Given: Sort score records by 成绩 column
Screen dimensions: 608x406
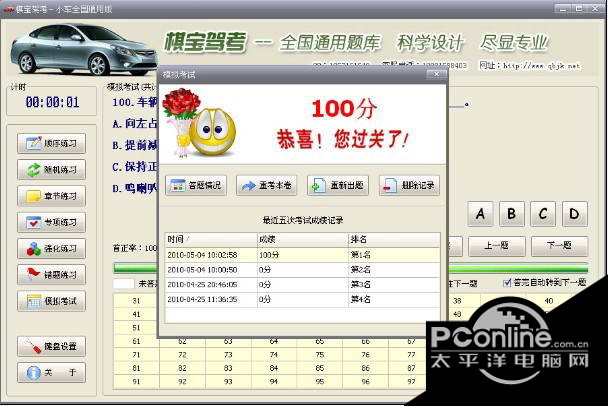Looking at the screenshot, I should coord(303,240).
